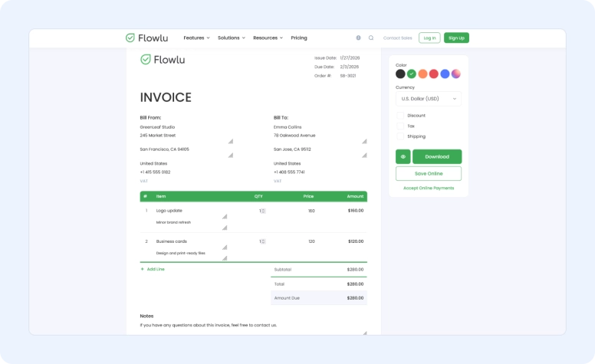Click the 78 Oakwood Avenue field
Image resolution: width=595 pixels, height=364 pixels.
(294, 136)
